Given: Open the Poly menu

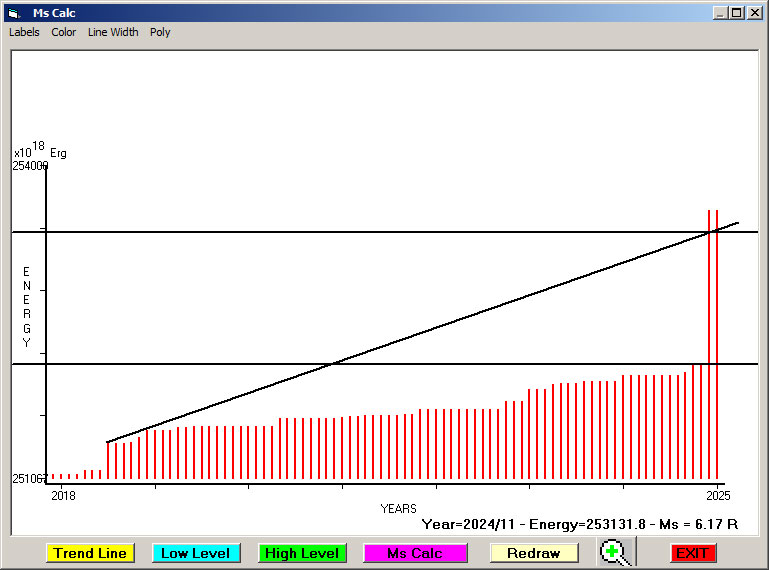Looking at the screenshot, I should (x=160, y=32).
